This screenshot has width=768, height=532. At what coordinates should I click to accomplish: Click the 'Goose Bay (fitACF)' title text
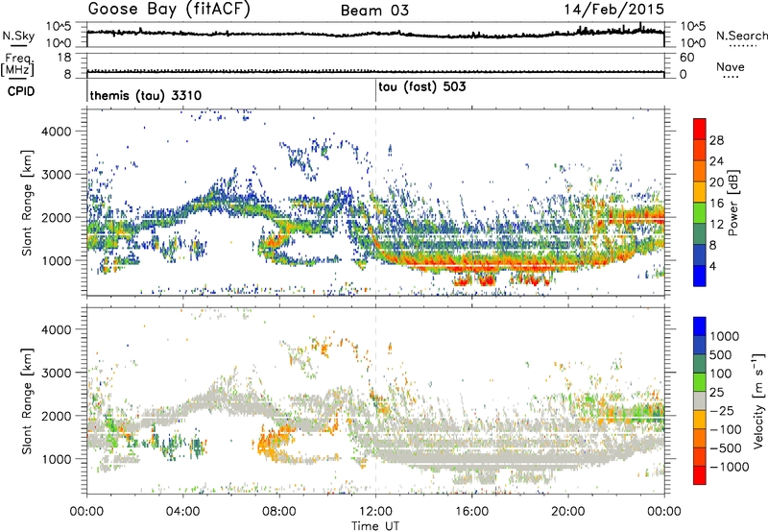point(169,10)
